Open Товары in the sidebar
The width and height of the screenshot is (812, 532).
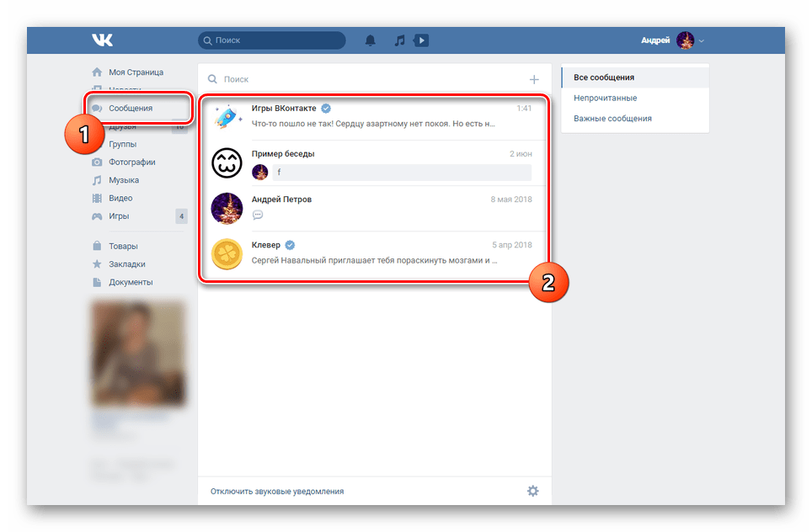click(x=123, y=247)
